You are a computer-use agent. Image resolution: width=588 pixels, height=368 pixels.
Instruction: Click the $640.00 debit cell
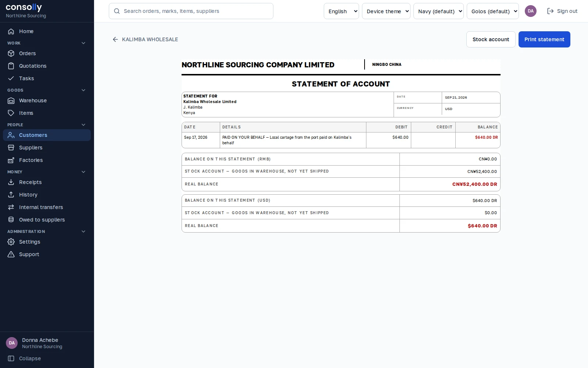click(x=388, y=140)
